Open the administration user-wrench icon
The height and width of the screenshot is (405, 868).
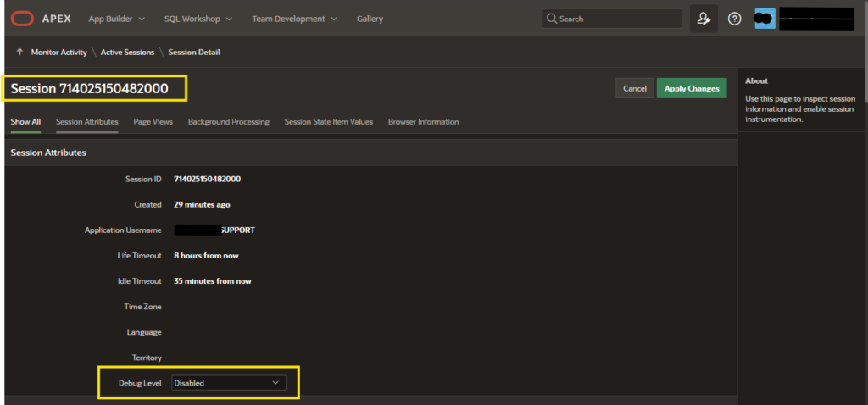pos(704,19)
